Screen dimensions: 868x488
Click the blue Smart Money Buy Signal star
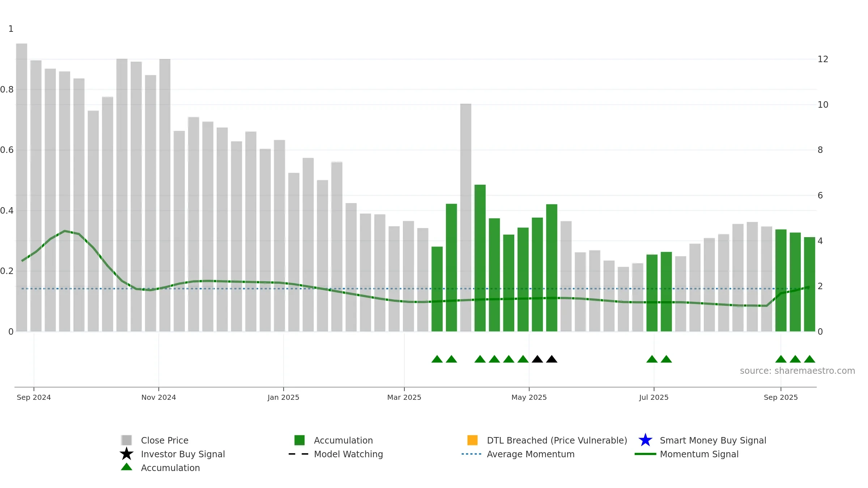click(645, 440)
